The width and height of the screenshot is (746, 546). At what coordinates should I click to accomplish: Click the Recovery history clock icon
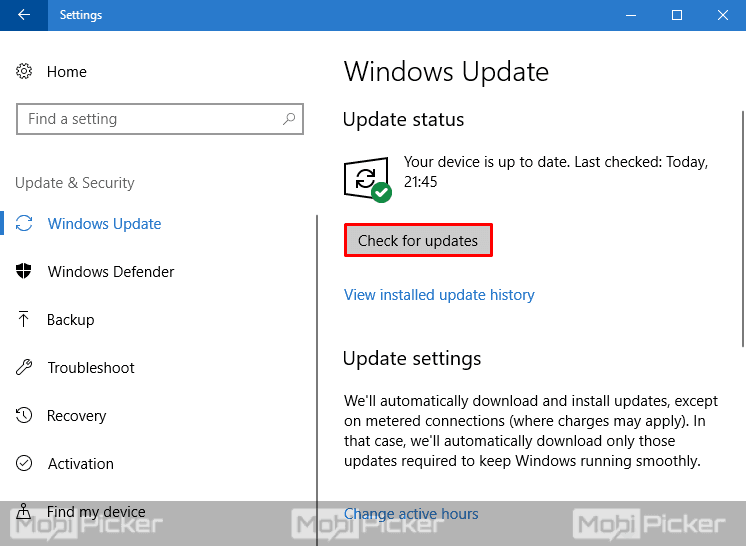click(x=23, y=415)
